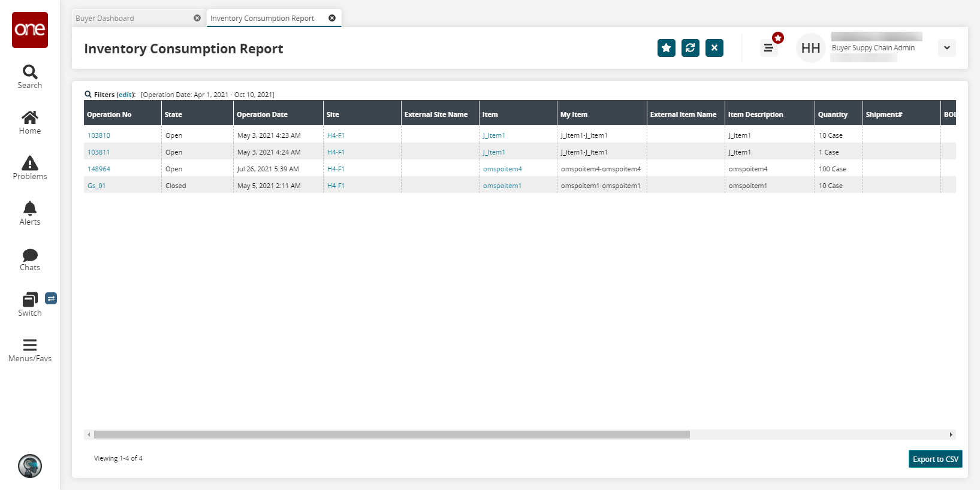Switch to the Buyer Dashboard tab
Viewport: 980px width, 490px height.
click(105, 19)
